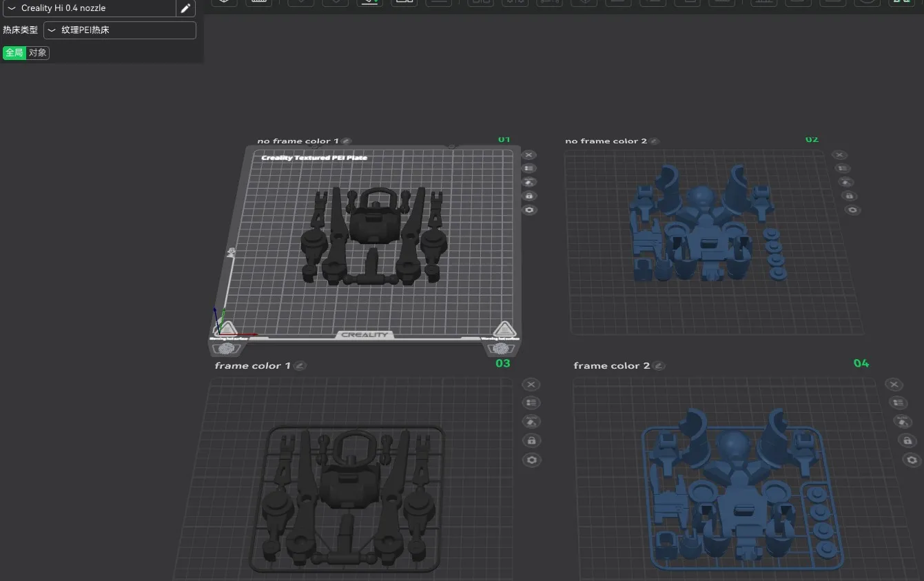Select the measure ruler tool in the toolbar

point(258,3)
